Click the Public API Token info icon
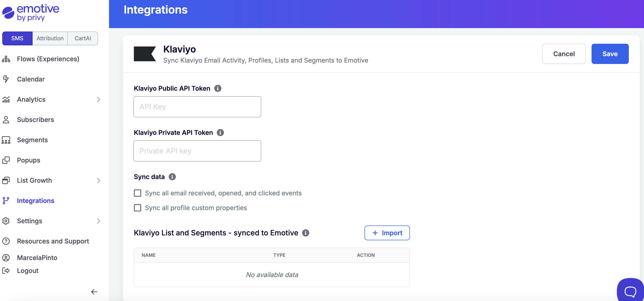The image size is (644, 301). pyautogui.click(x=218, y=88)
